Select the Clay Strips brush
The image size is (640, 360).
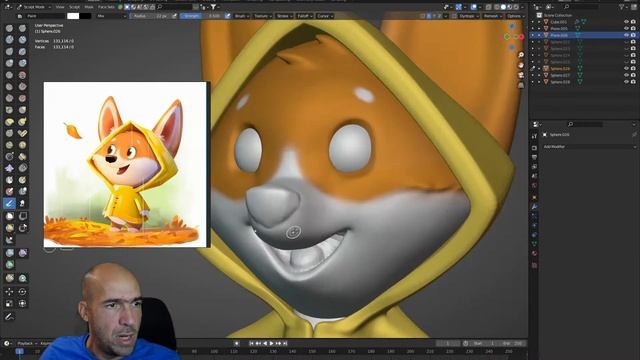[x=22, y=40]
